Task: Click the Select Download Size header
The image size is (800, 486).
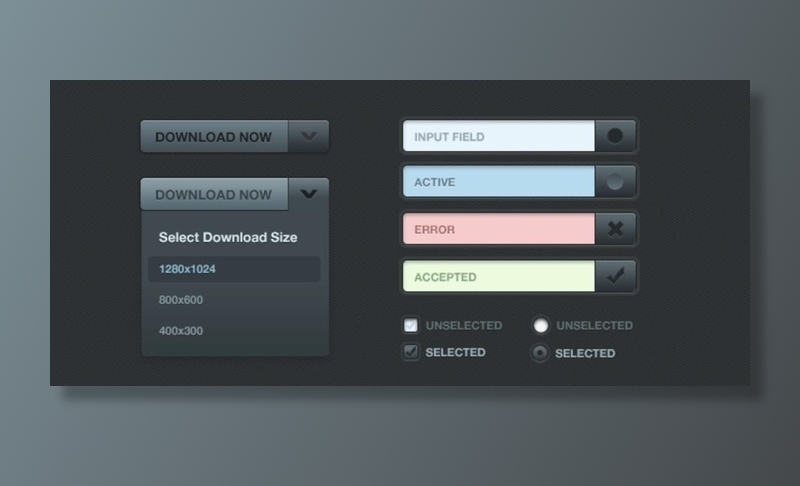Action: point(228,238)
